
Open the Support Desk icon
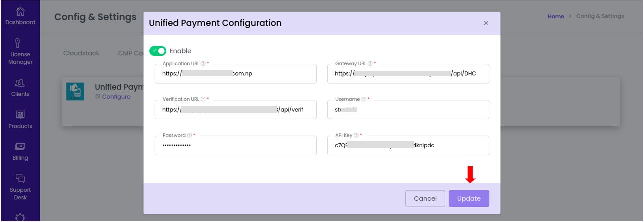(20, 178)
